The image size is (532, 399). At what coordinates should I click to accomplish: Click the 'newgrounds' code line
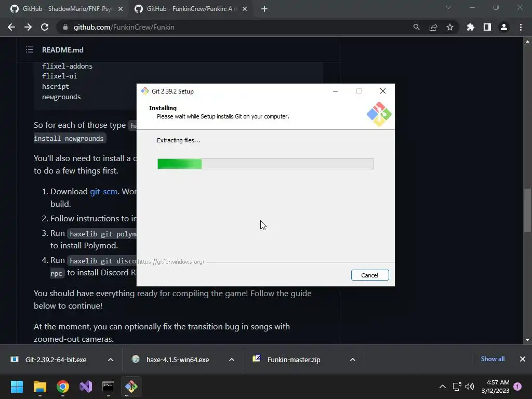coord(61,97)
